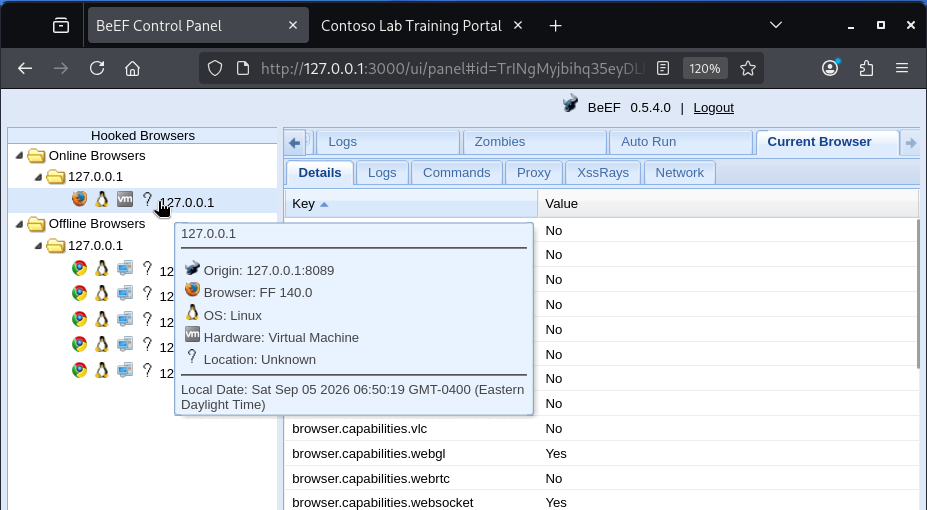Image resolution: width=927 pixels, height=510 pixels.
Task: Close the Contoso Lab Training Portal tab
Action: [518, 25]
